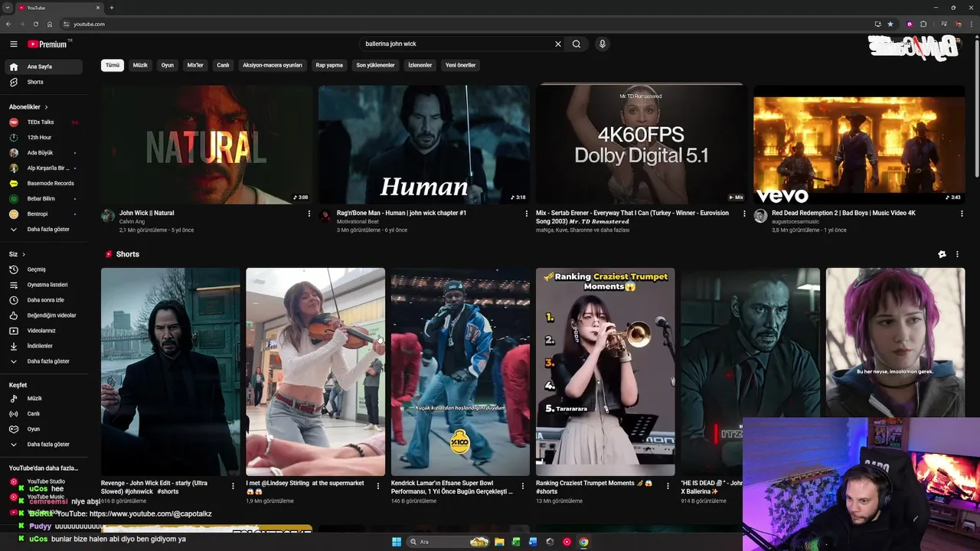Viewport: 980px width, 551px height.
Task: Open Müzik under Keşfet
Action: tap(44, 399)
